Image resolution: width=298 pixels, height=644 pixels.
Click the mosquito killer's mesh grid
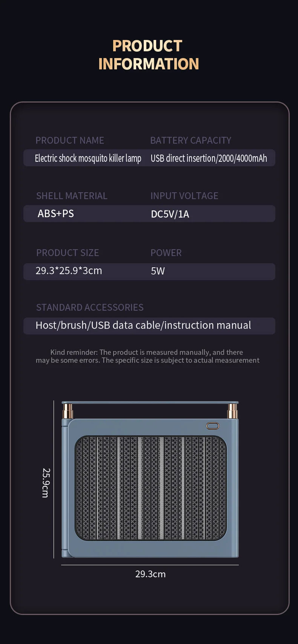point(151,488)
